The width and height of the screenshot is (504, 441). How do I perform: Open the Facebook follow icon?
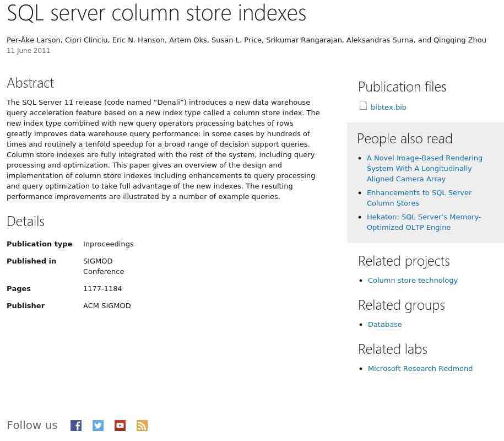76,426
